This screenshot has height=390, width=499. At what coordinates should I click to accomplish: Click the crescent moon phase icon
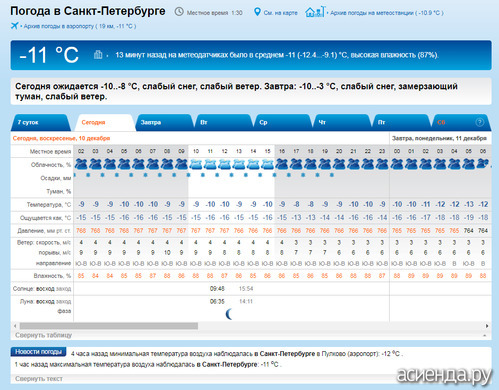coord(229,314)
